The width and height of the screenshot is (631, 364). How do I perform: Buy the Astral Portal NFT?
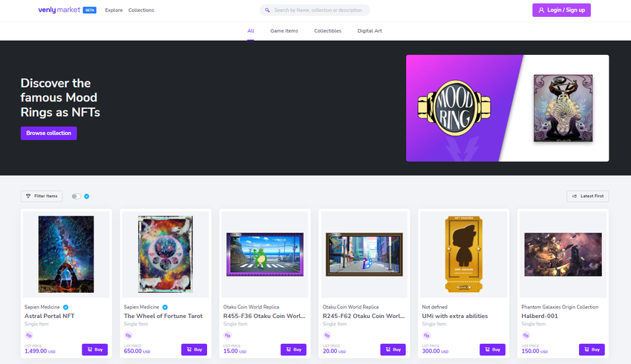pos(95,349)
